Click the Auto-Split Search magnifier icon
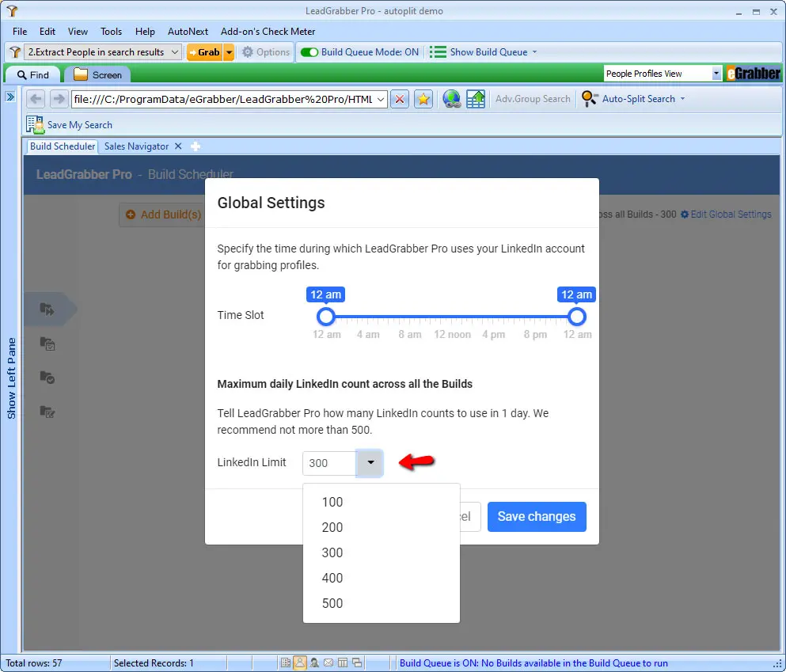Image resolution: width=786 pixels, height=672 pixels. point(590,99)
